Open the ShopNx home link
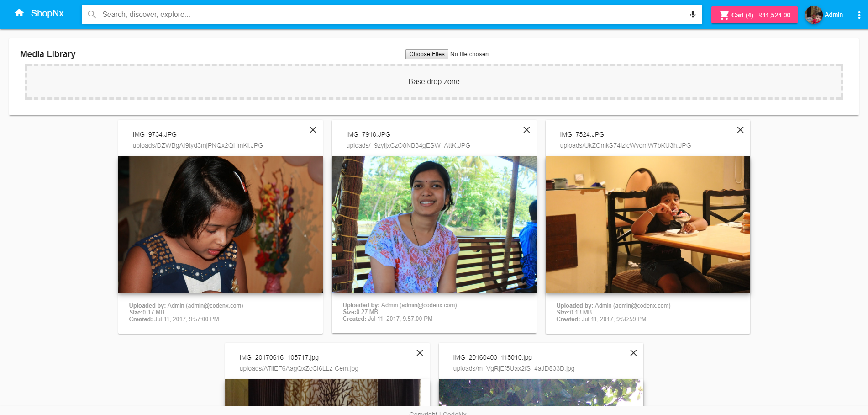 [x=47, y=14]
